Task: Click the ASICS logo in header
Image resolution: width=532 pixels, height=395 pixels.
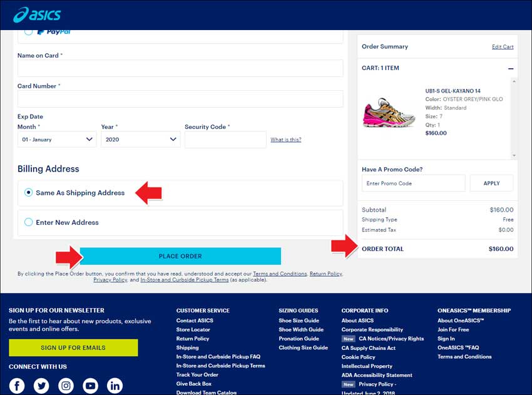Action: pos(37,15)
